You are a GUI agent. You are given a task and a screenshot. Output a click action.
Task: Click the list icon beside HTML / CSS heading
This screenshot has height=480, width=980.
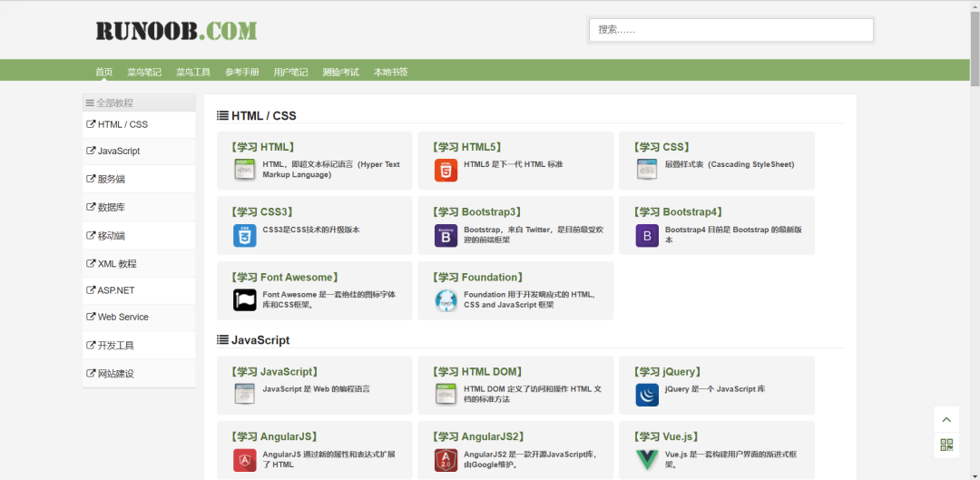222,115
